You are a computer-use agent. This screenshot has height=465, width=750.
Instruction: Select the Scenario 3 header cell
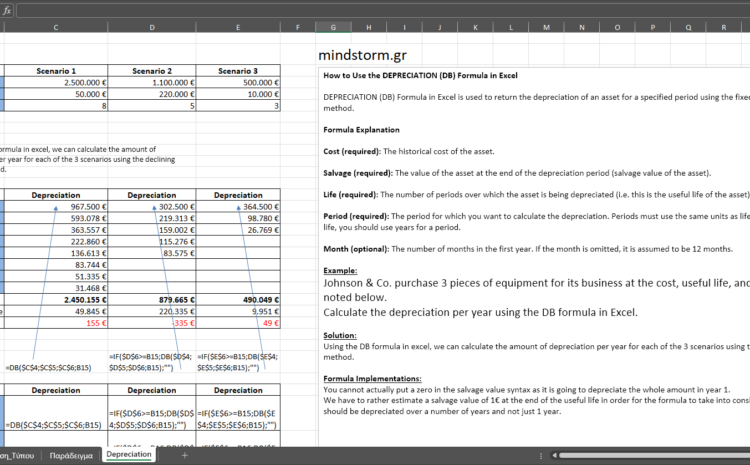[238, 71]
